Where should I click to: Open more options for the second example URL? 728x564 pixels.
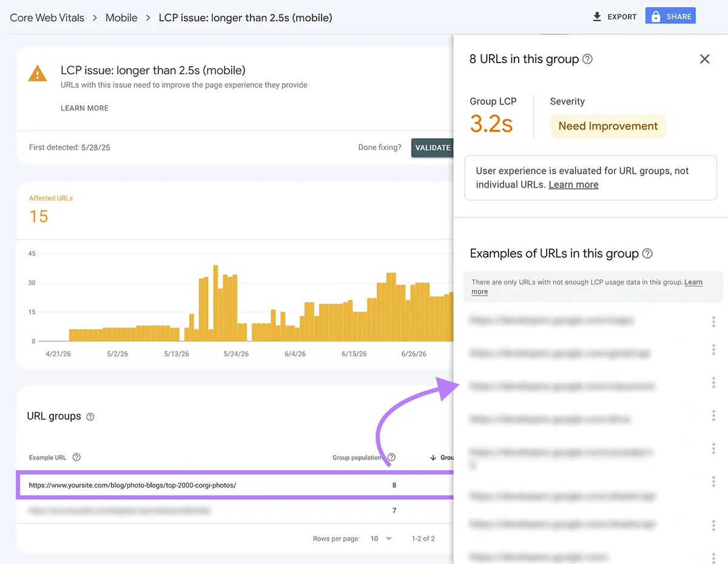(x=713, y=350)
